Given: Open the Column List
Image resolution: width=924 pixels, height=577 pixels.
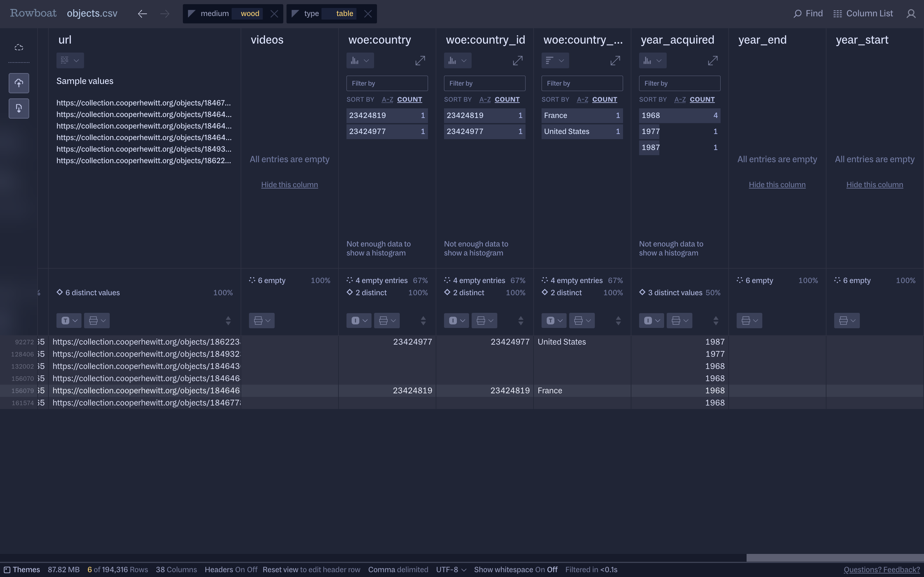Looking at the screenshot, I should pos(863,14).
